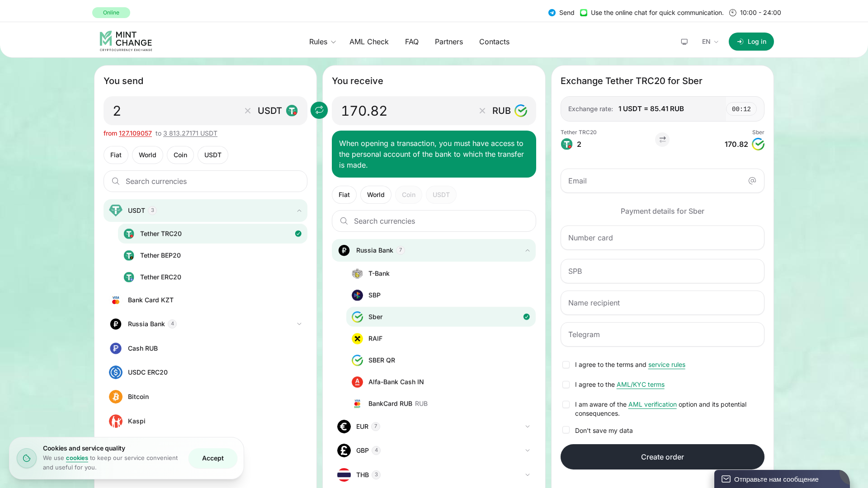Select Kaspi in send list
This screenshot has height=488, width=868.
pyautogui.click(x=205, y=421)
